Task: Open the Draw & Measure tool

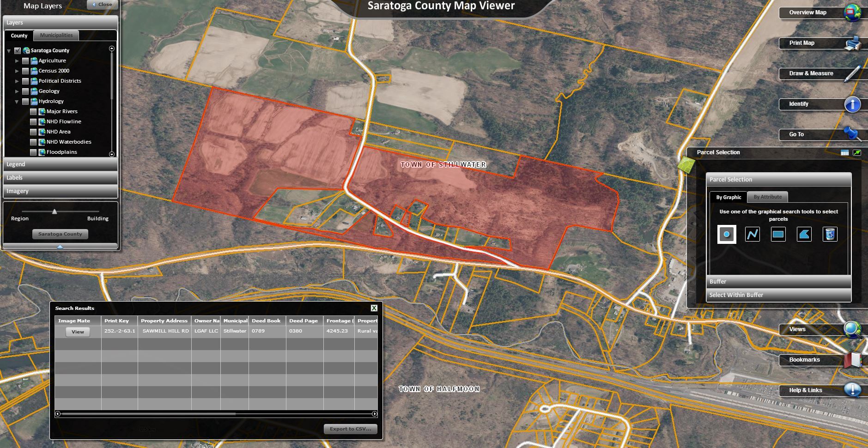Action: click(852, 74)
